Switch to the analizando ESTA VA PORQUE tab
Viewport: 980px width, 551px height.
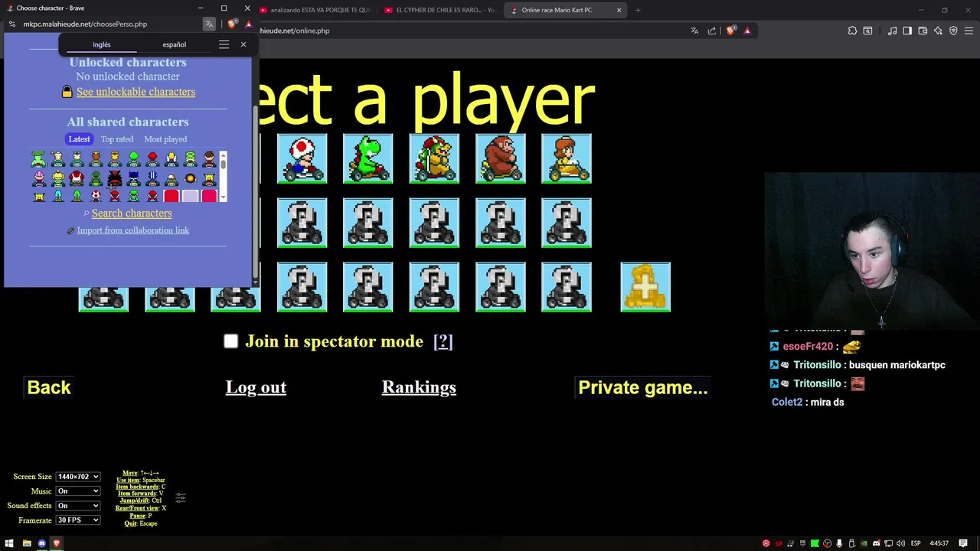point(315,10)
